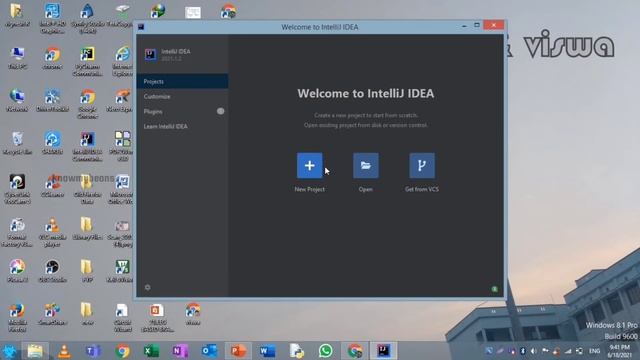The width and height of the screenshot is (640, 360).
Task: Click the Bluetooth icon in system tray
Action: tap(523, 351)
